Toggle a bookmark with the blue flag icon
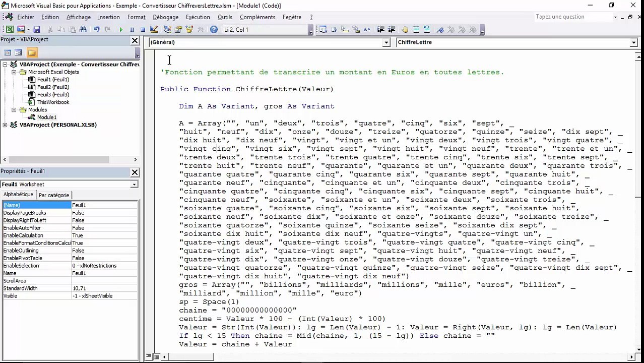644x363 pixels. pyautogui.click(x=440, y=30)
